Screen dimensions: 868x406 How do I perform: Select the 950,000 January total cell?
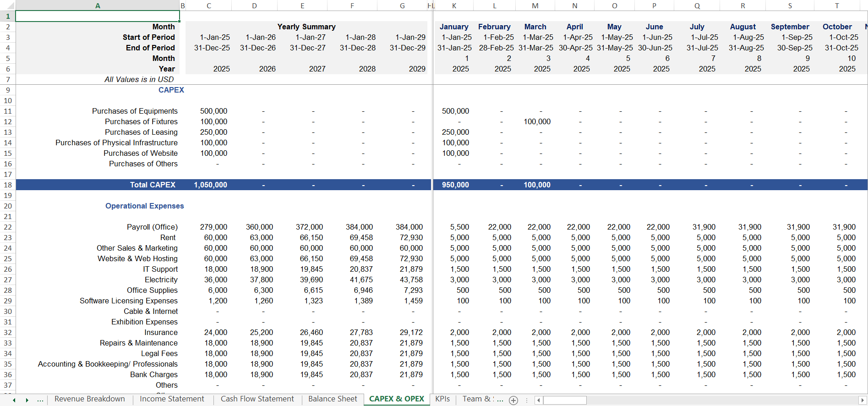[x=455, y=185]
